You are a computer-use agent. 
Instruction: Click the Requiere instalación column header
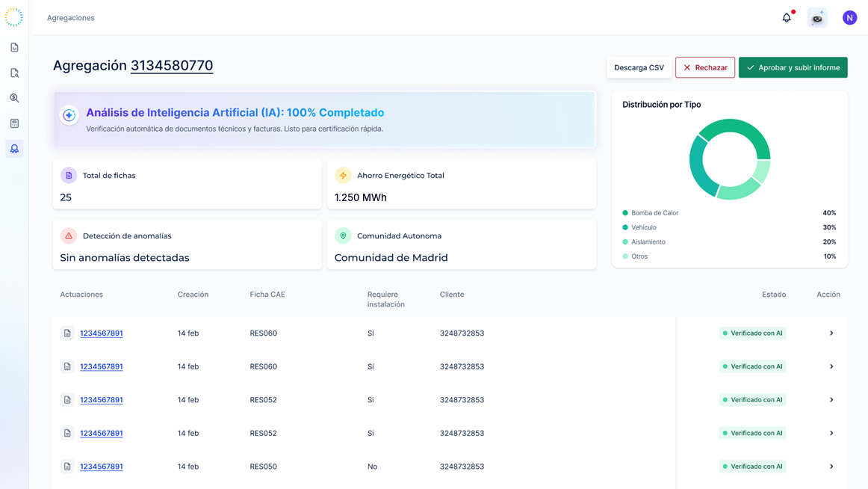coord(386,300)
